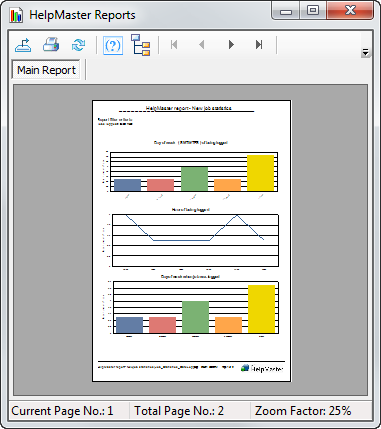Viewport: 381px width, 429px height.
Task: Go to the previous page arrow
Action: (x=202, y=45)
